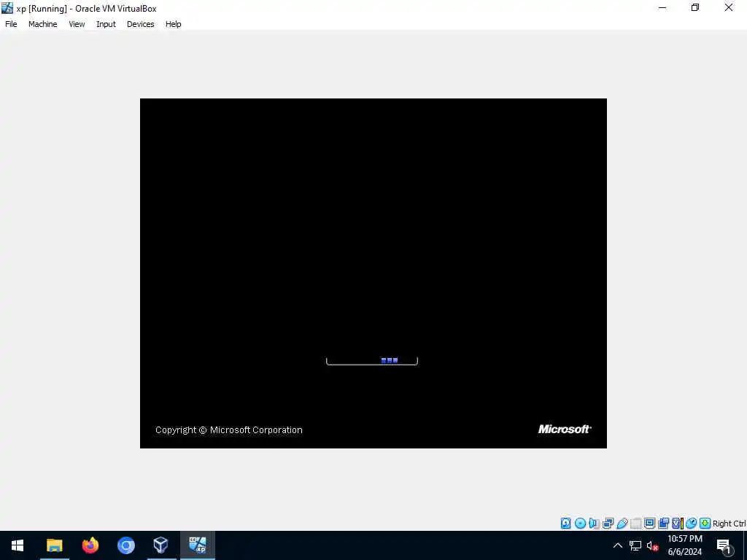Launch Firefox from the taskbar
The height and width of the screenshot is (560, 747).
click(x=90, y=545)
